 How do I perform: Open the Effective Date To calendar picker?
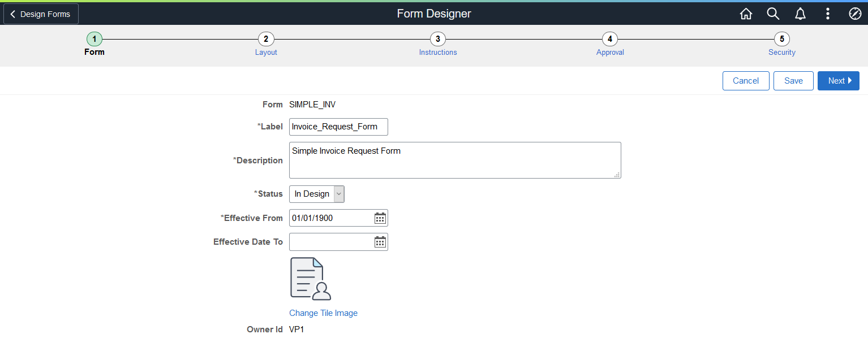click(x=380, y=242)
